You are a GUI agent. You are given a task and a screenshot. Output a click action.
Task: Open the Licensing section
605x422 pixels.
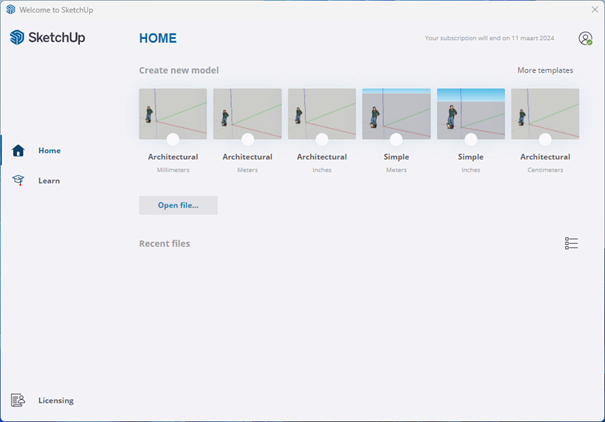coord(56,400)
